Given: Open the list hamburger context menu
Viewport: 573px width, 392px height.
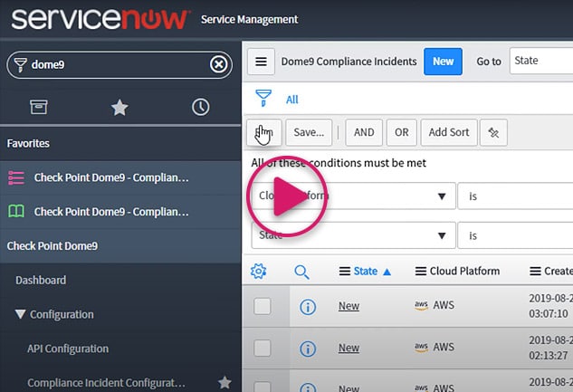Looking at the screenshot, I should (x=261, y=62).
